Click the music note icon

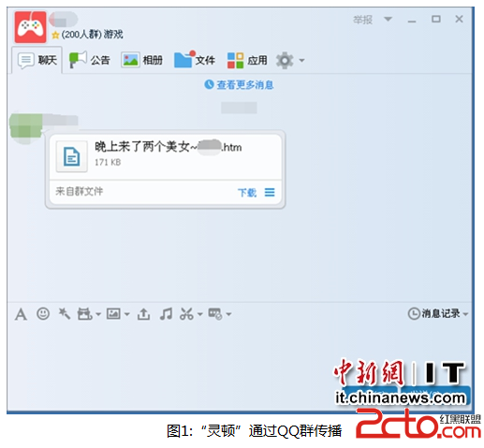[x=166, y=313]
